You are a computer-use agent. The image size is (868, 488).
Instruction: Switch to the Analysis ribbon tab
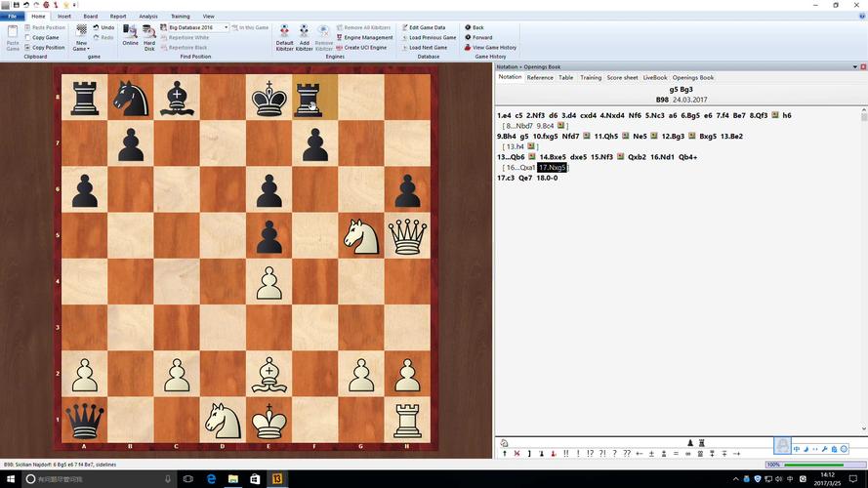tap(148, 17)
